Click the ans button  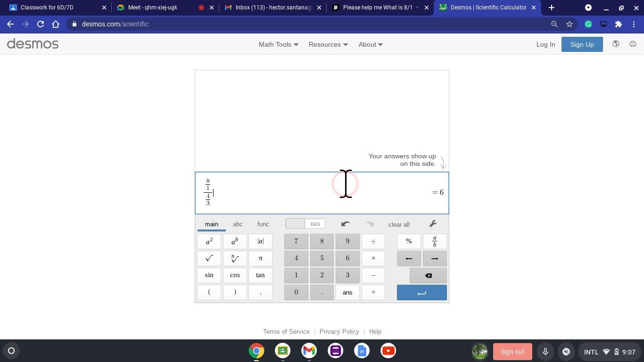(347, 292)
